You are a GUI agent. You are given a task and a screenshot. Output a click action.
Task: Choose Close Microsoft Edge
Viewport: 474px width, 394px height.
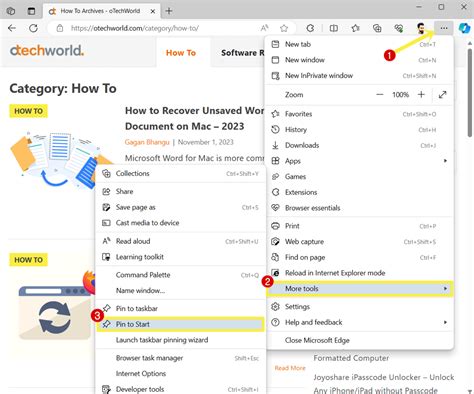(x=359, y=340)
